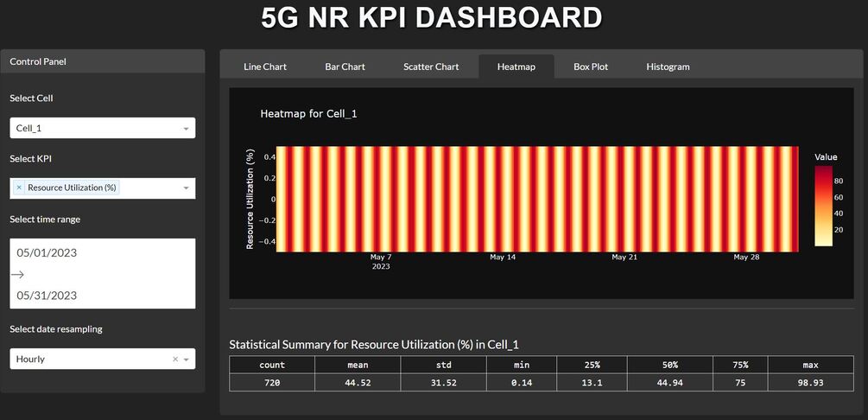This screenshot has width=868, height=420.
Task: Click the May 21 axis label
Action: point(624,257)
